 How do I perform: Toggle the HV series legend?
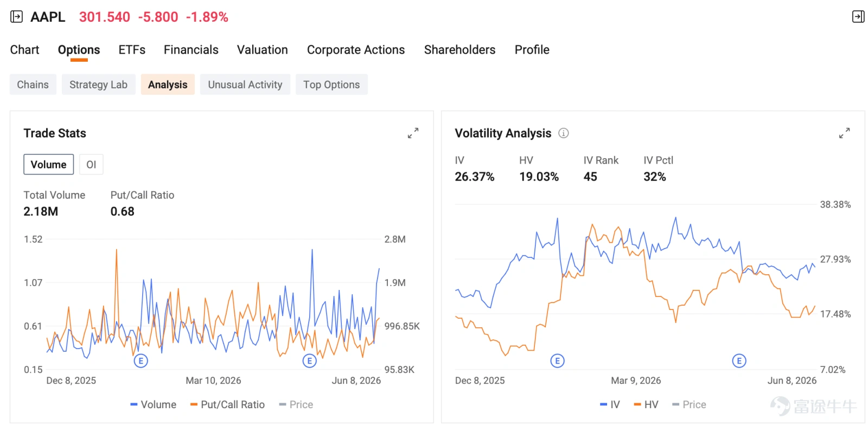click(646, 404)
